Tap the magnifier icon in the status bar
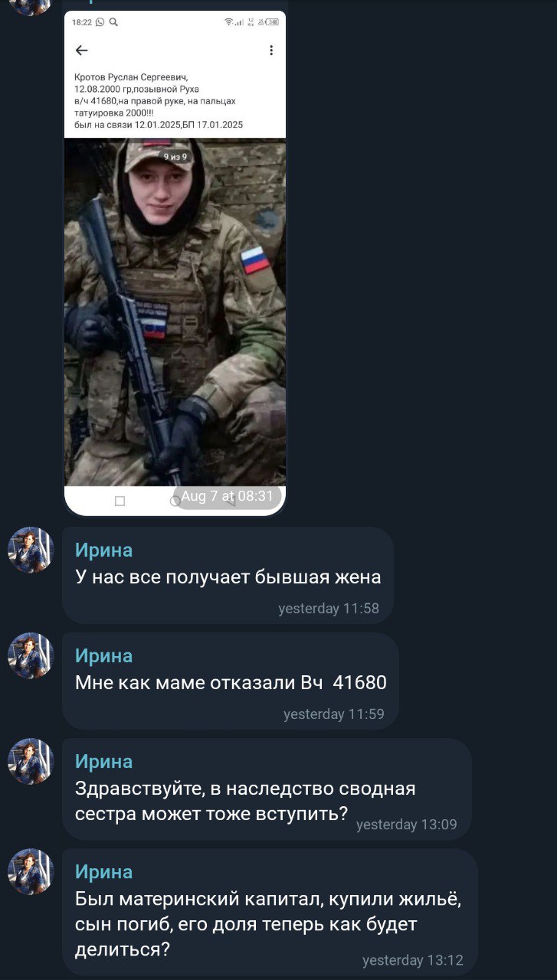Image resolution: width=557 pixels, height=980 pixels. click(114, 22)
